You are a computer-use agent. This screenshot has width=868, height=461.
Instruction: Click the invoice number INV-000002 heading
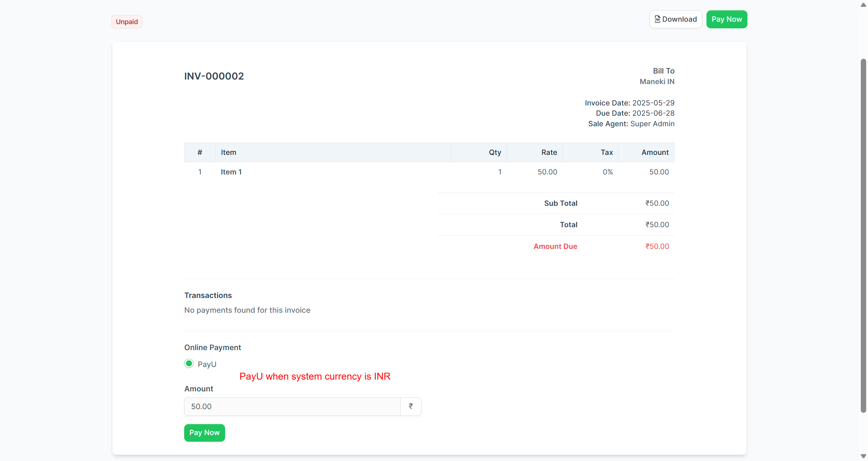pos(214,76)
